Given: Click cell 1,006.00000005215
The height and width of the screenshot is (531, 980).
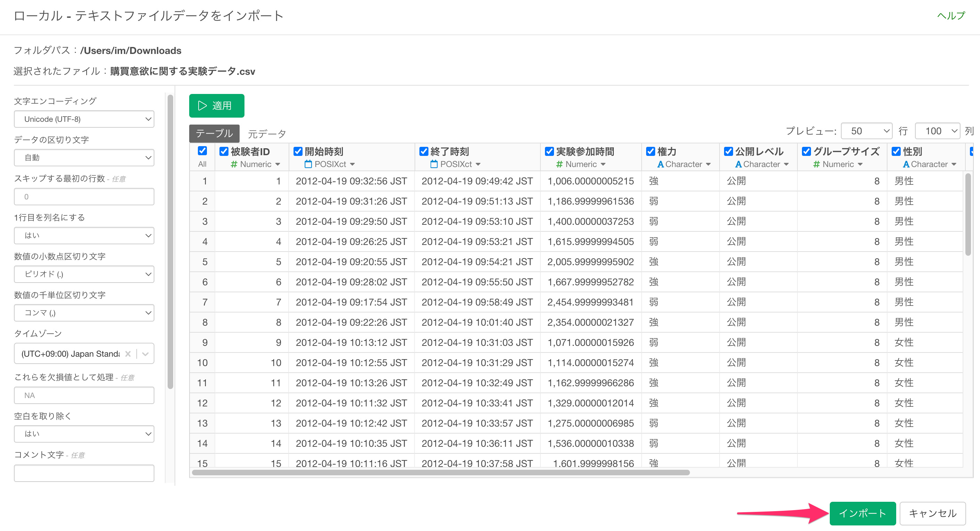Looking at the screenshot, I should (591, 181).
